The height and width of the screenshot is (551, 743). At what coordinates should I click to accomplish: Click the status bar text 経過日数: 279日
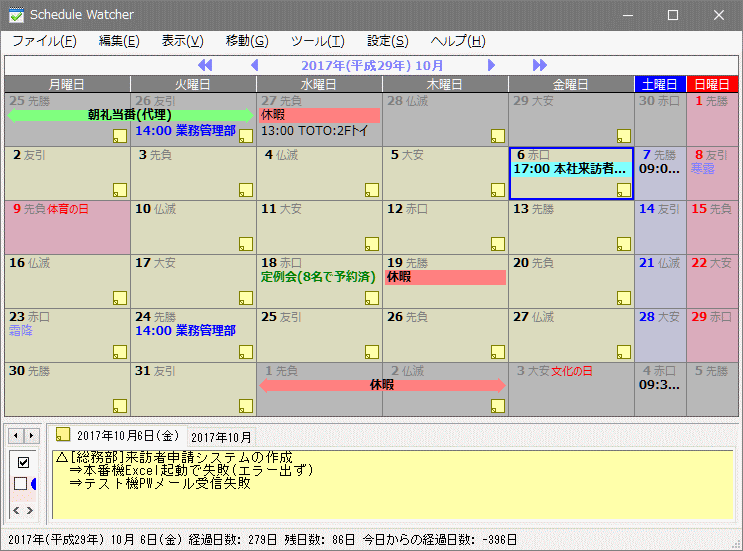[x=233, y=540]
